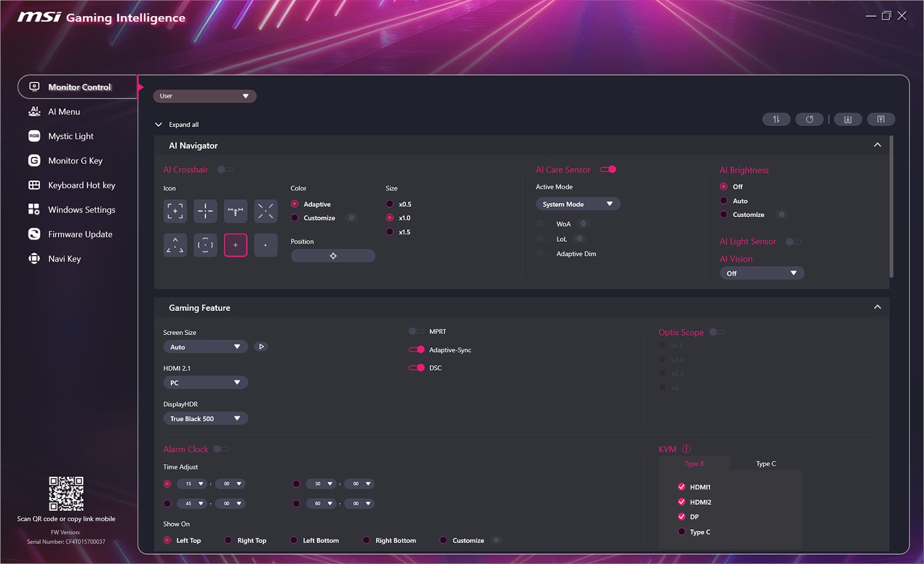Enable the AI Crosshair toggle
Image resolution: width=924 pixels, height=564 pixels.
click(x=225, y=170)
